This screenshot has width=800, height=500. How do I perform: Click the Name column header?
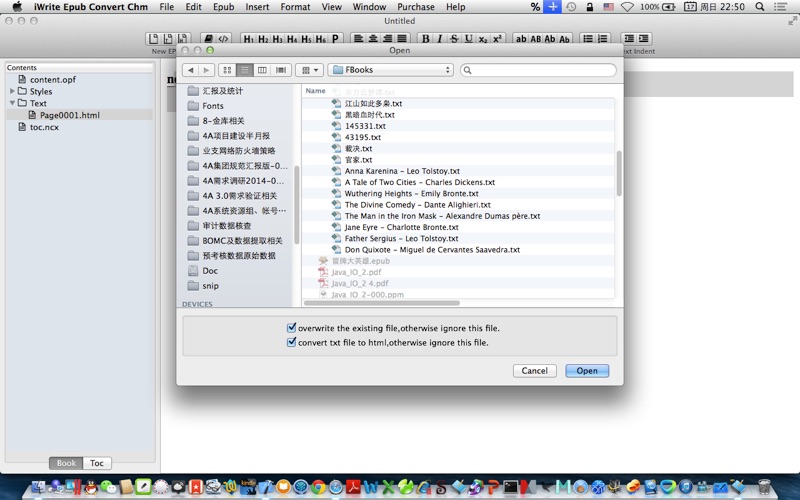click(315, 91)
